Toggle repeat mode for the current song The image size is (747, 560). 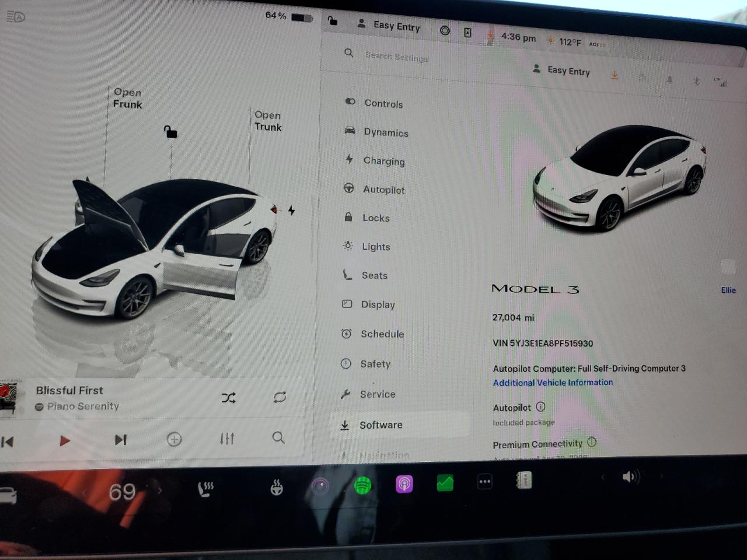(x=279, y=397)
